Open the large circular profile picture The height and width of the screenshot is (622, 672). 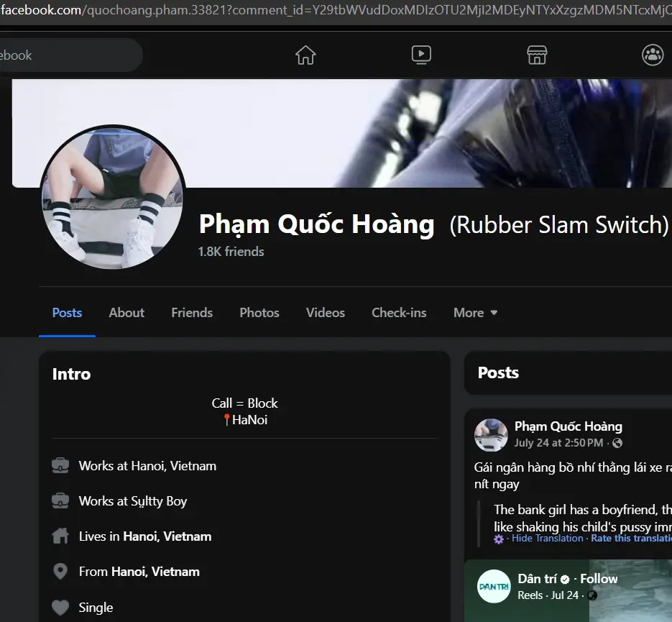click(113, 198)
